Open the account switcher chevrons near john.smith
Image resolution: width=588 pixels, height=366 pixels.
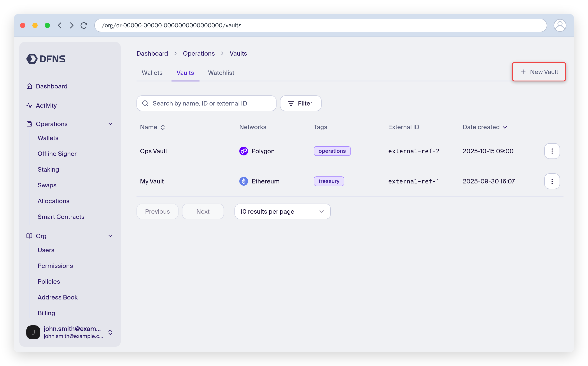(110, 332)
